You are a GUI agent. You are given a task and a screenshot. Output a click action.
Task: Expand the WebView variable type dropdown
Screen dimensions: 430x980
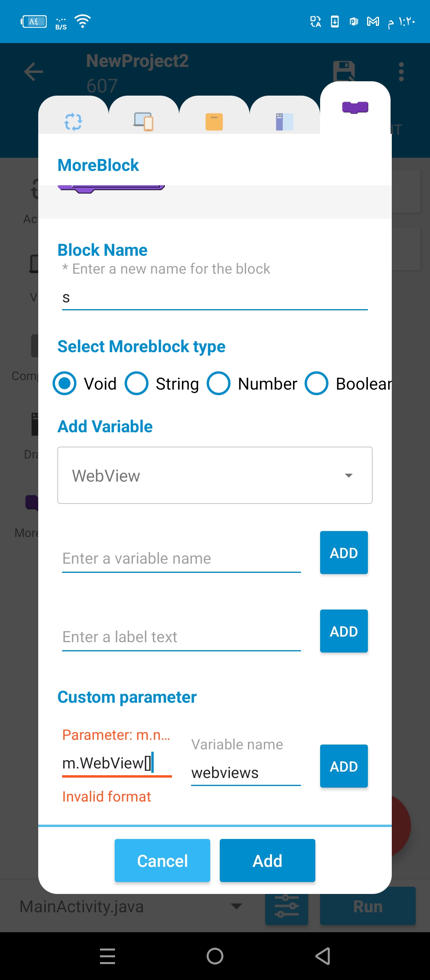(x=215, y=475)
